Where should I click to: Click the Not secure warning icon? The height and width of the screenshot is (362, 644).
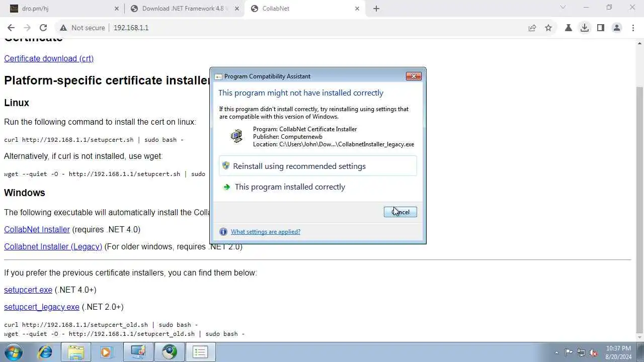point(63,28)
